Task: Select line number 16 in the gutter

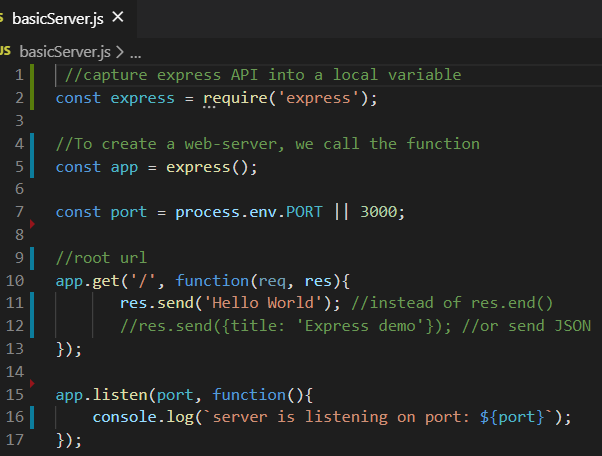Action: (x=17, y=416)
